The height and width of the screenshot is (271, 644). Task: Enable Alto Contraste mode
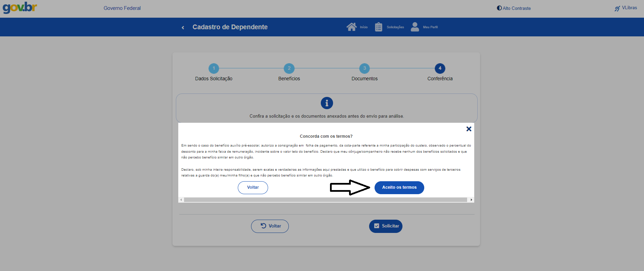[x=514, y=8]
